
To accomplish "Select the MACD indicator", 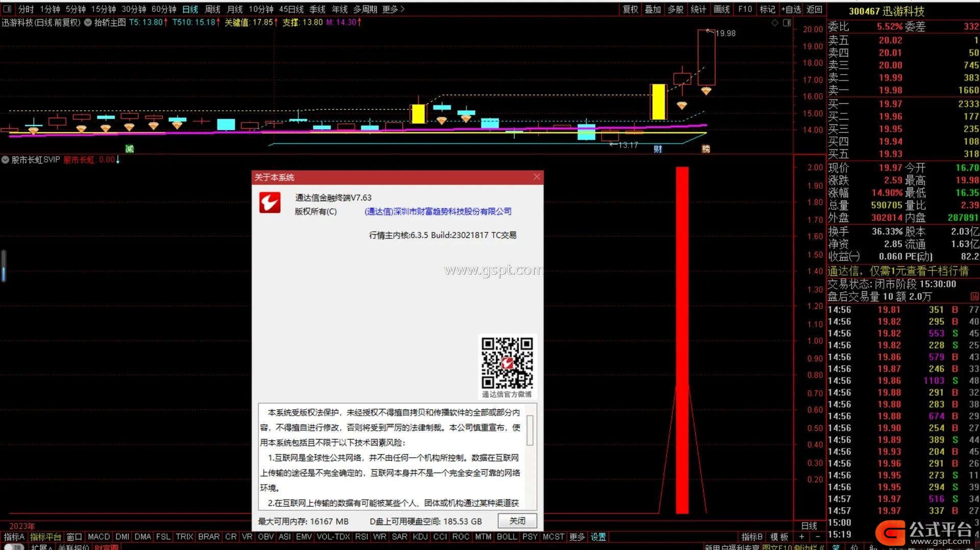I will [99, 537].
